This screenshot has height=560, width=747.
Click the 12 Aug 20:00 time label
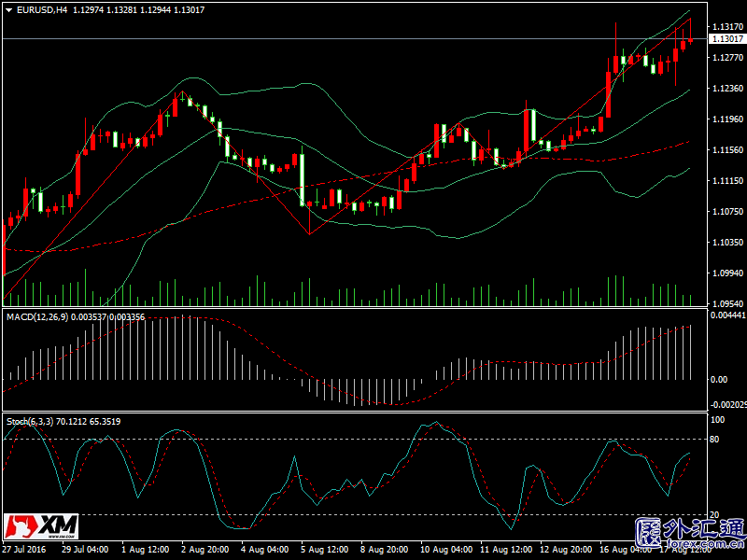(x=566, y=549)
